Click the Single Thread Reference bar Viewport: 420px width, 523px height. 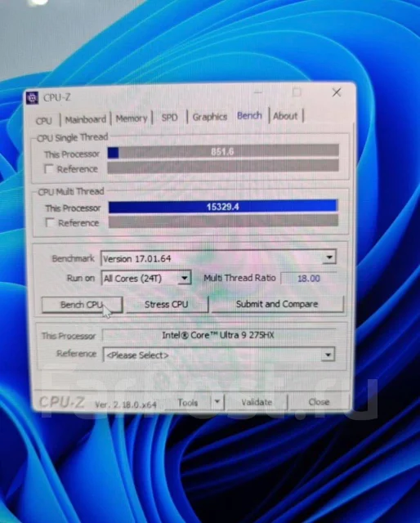(223, 167)
